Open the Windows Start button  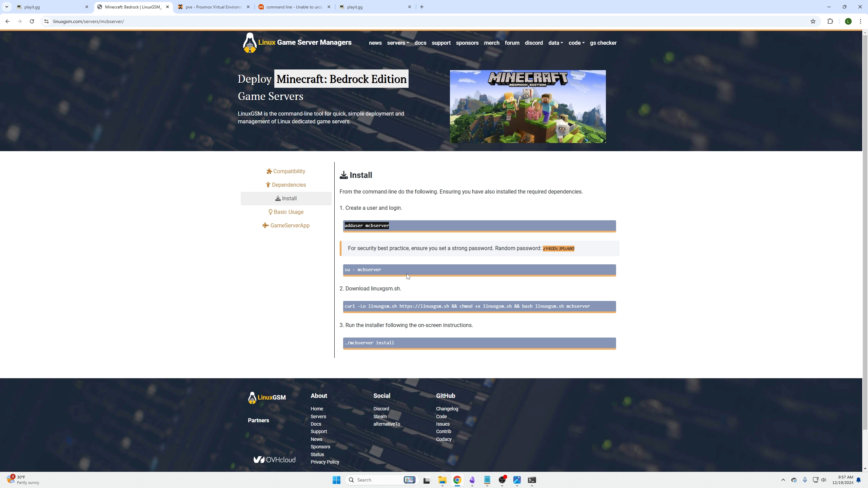(336, 480)
